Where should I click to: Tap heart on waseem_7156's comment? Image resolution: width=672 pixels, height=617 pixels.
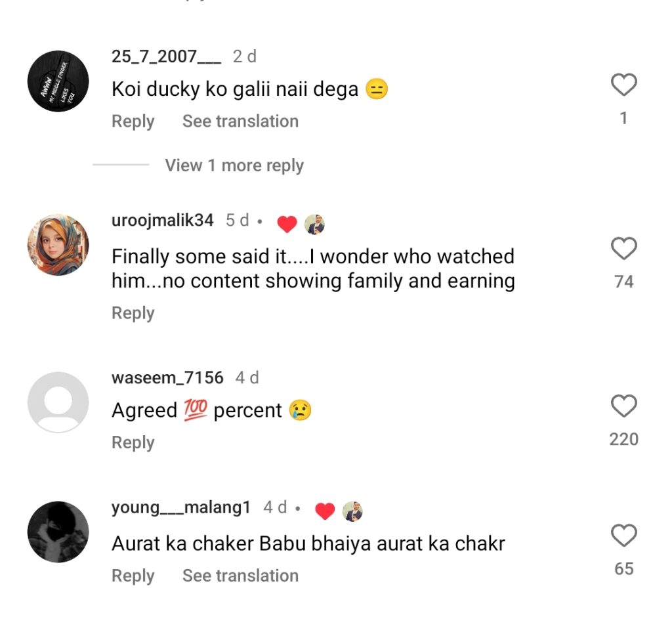click(x=623, y=406)
